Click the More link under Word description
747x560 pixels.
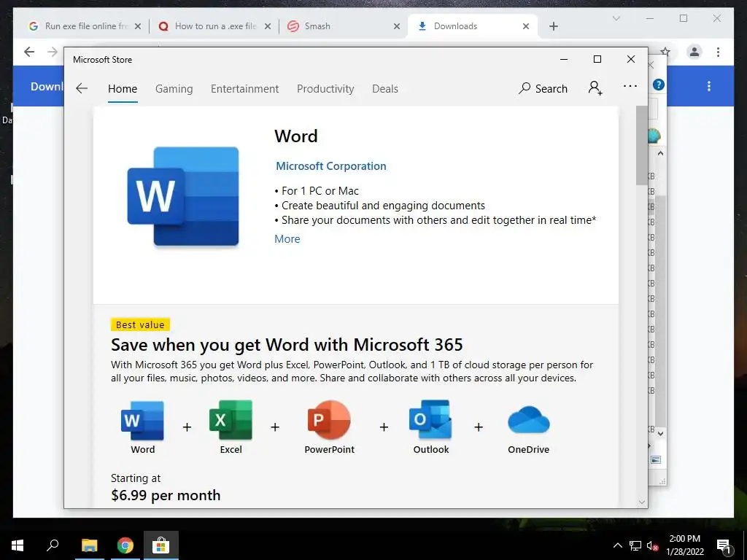coord(287,239)
